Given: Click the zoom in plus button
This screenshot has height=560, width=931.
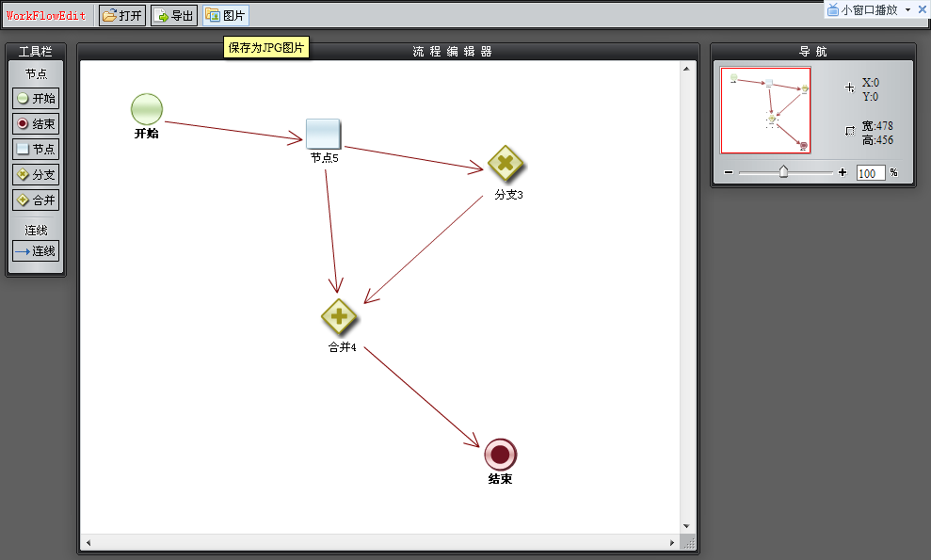Looking at the screenshot, I should tap(843, 172).
